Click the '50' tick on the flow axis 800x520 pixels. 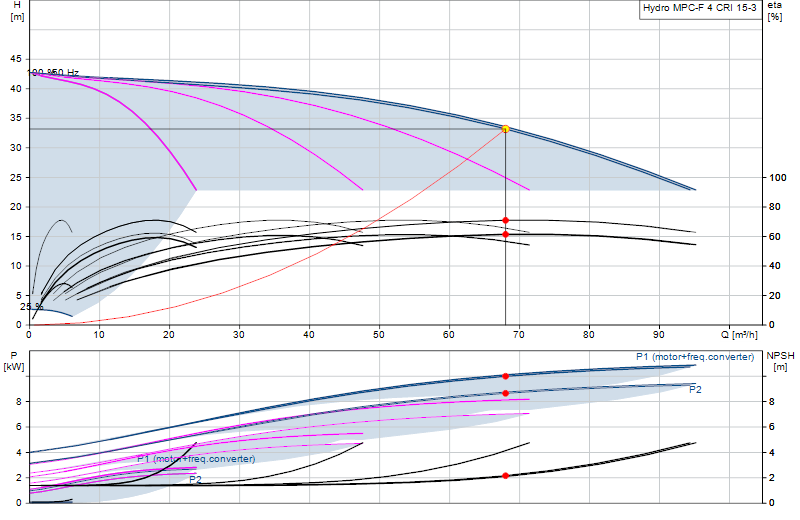379,335
